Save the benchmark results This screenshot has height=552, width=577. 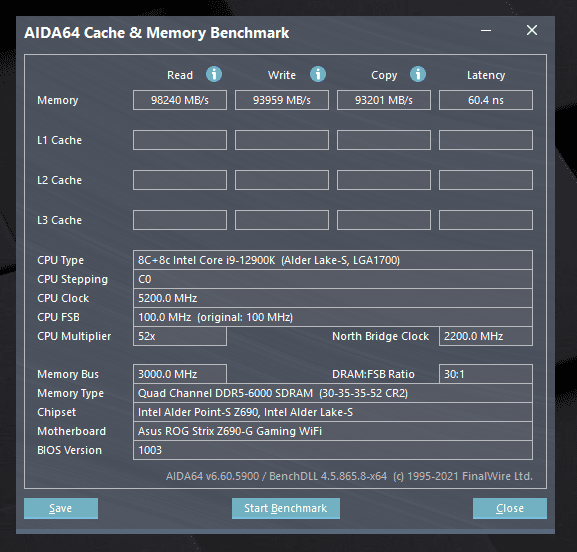(61, 508)
